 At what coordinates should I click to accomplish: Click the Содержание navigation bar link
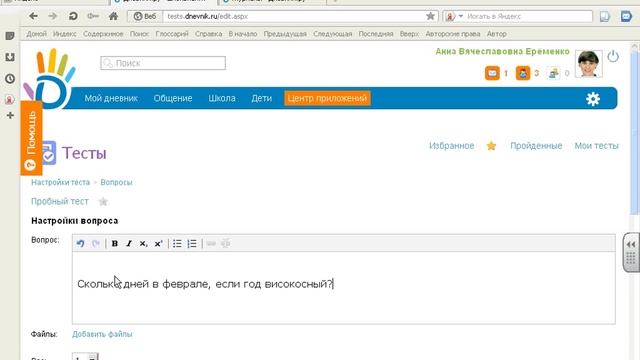[103, 34]
